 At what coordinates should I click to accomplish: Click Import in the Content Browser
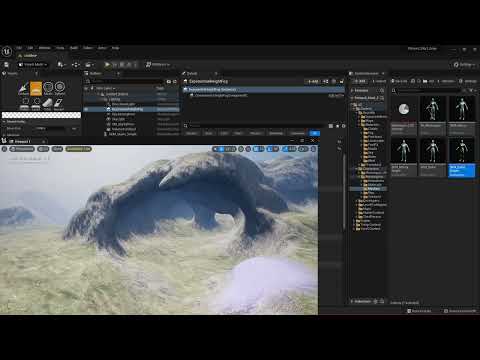pyautogui.click(x=379, y=81)
